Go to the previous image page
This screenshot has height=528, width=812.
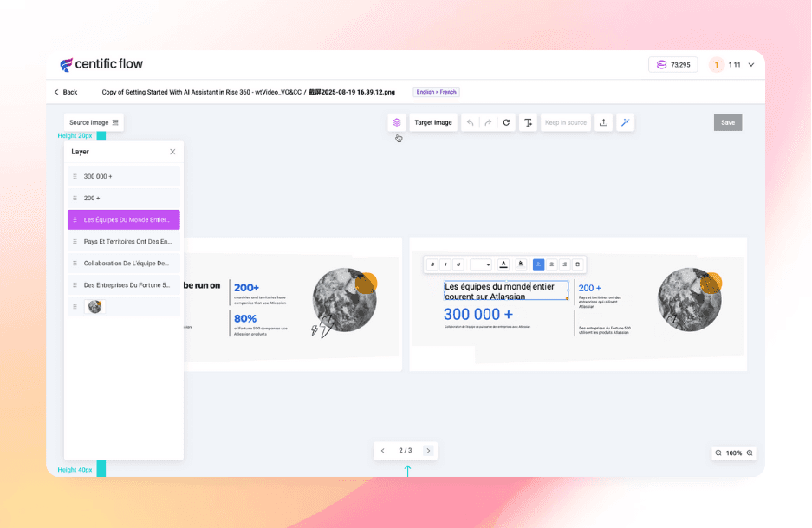point(383,451)
